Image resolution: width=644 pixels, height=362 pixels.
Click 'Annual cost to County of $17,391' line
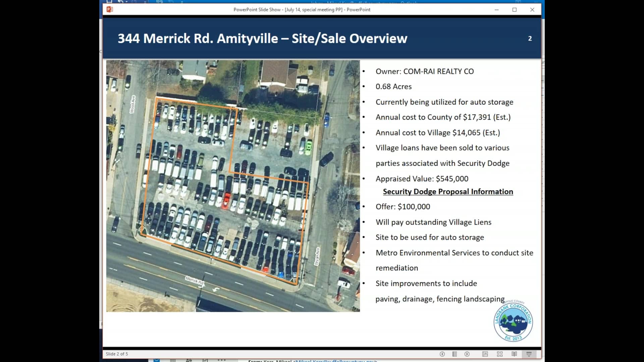[443, 117]
